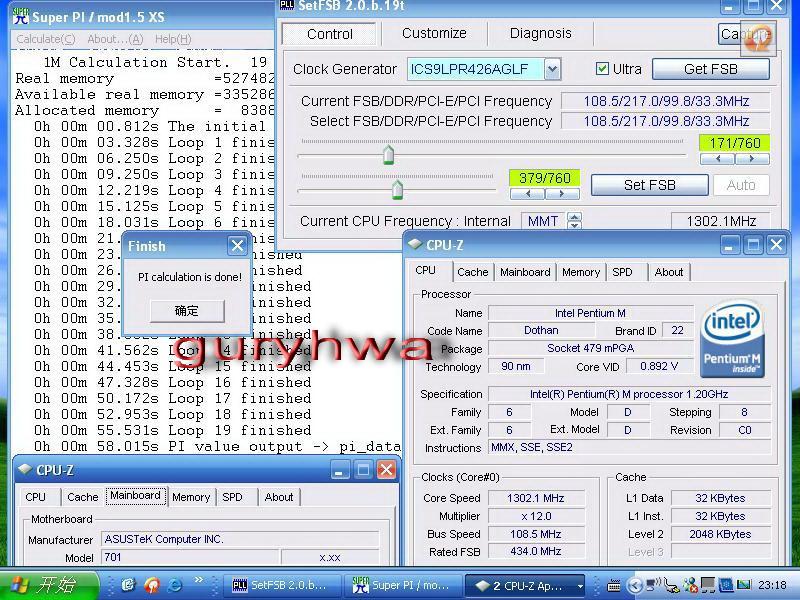Open the wireless network tray icon
Viewport: 800px width, 600px height.
tap(654, 585)
